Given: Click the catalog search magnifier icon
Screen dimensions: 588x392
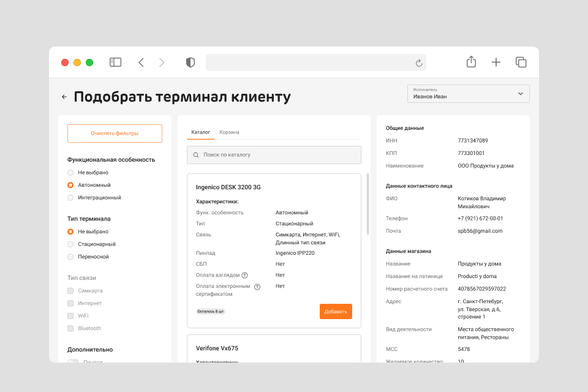Looking at the screenshot, I should click(x=196, y=155).
